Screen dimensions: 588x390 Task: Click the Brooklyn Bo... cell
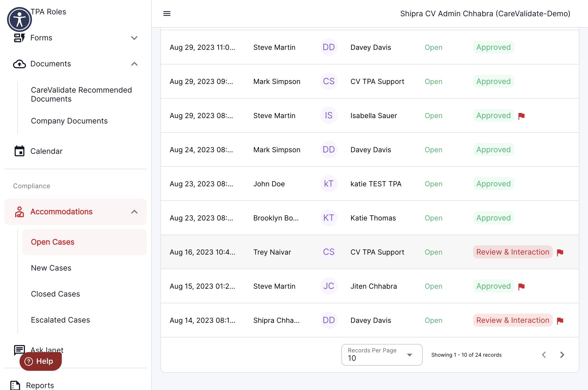(x=276, y=218)
